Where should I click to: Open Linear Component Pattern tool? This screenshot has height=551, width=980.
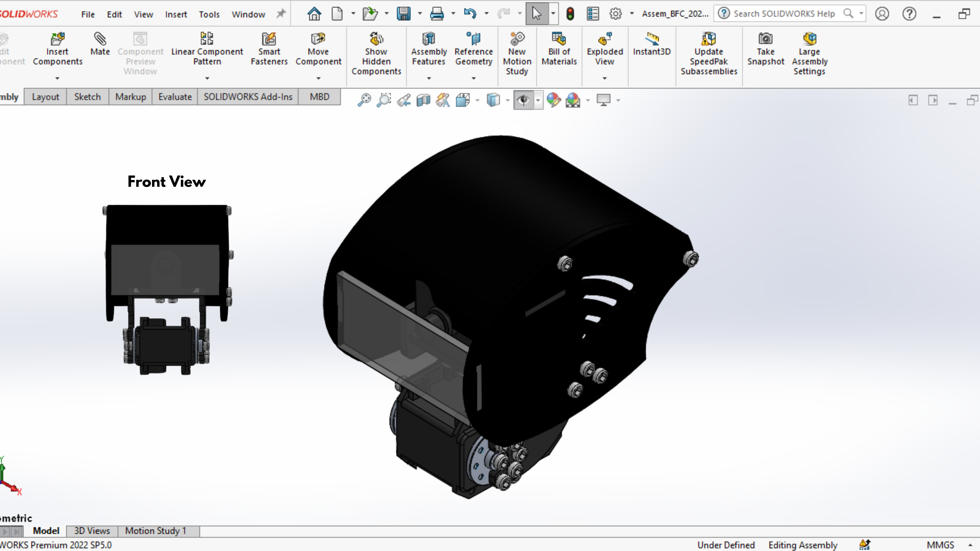pyautogui.click(x=207, y=49)
